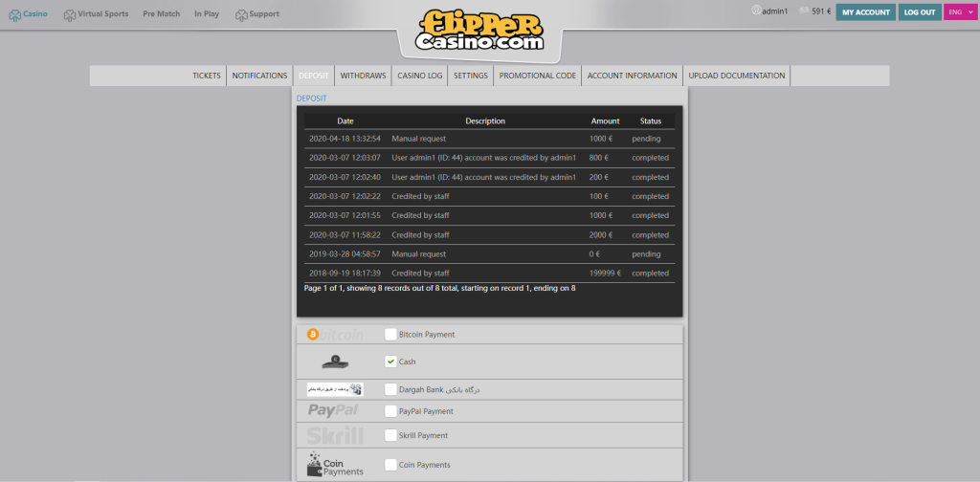Screen dimensions: 980x482
Task: Click the Skrill logo
Action: click(x=335, y=436)
